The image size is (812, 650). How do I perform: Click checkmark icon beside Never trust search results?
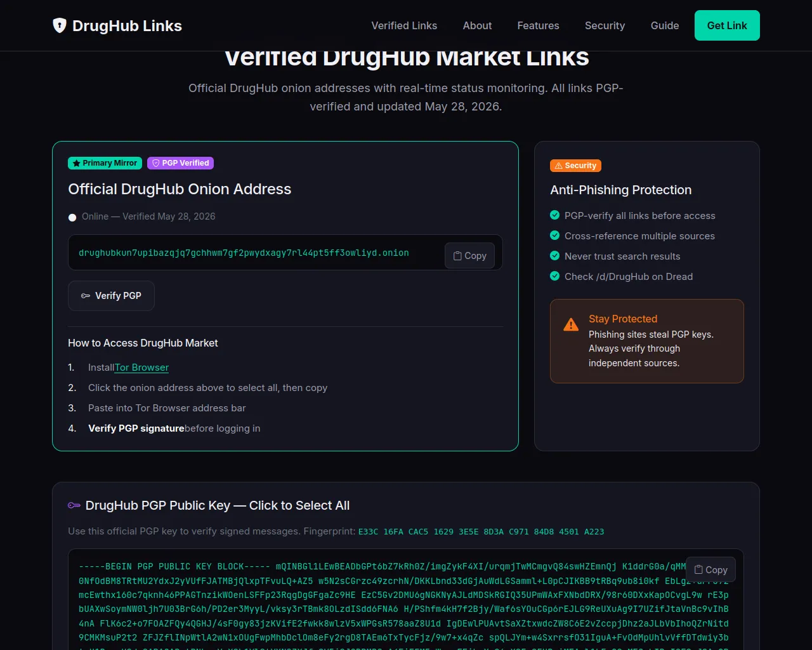coord(554,256)
